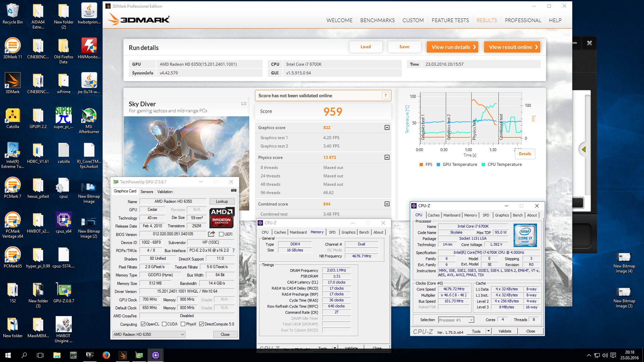The width and height of the screenshot is (644, 362).
Task: Open the Recycle Bin desktop icon
Action: click(x=12, y=13)
